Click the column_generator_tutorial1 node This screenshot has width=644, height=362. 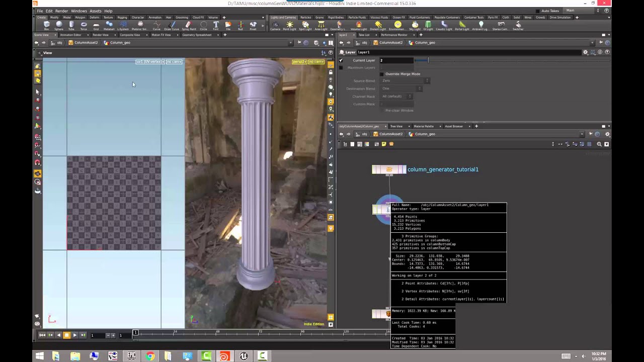389,169
